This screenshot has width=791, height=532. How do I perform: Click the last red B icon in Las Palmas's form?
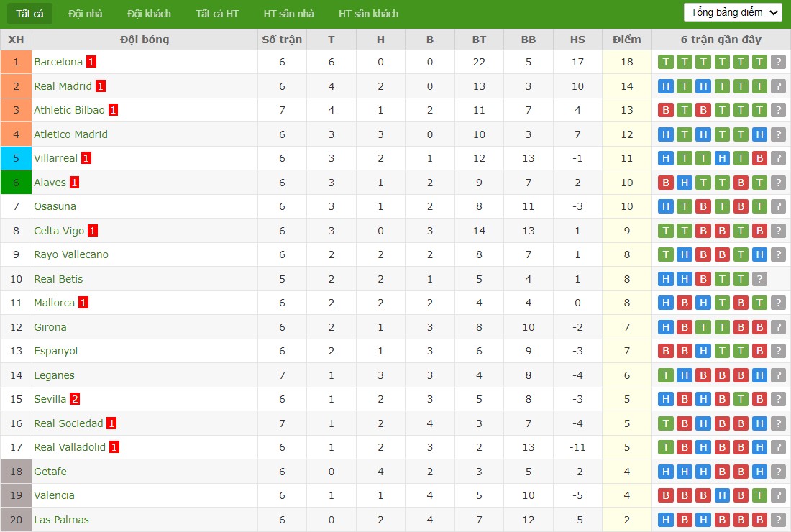point(759,519)
